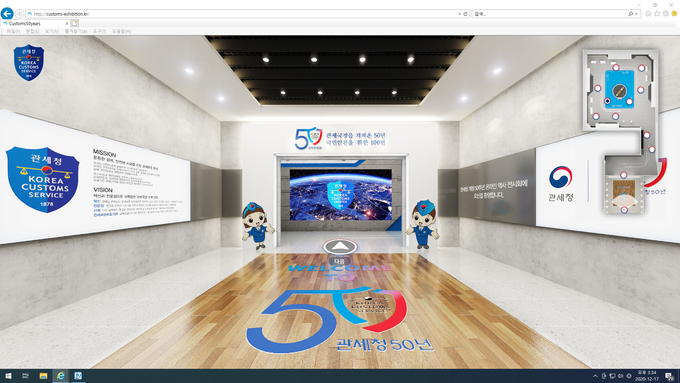Image resolution: width=680 pixels, height=383 pixels.
Task: Open Windows Start menu
Action: (8, 376)
